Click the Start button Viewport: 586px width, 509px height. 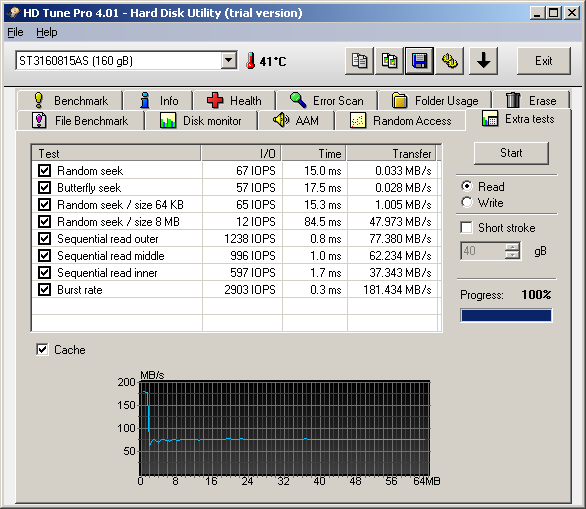coord(511,153)
